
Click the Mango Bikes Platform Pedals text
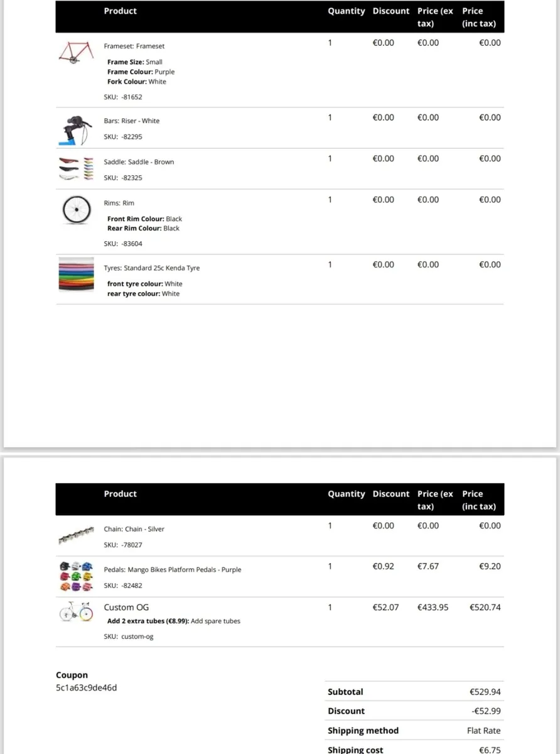click(x=172, y=570)
